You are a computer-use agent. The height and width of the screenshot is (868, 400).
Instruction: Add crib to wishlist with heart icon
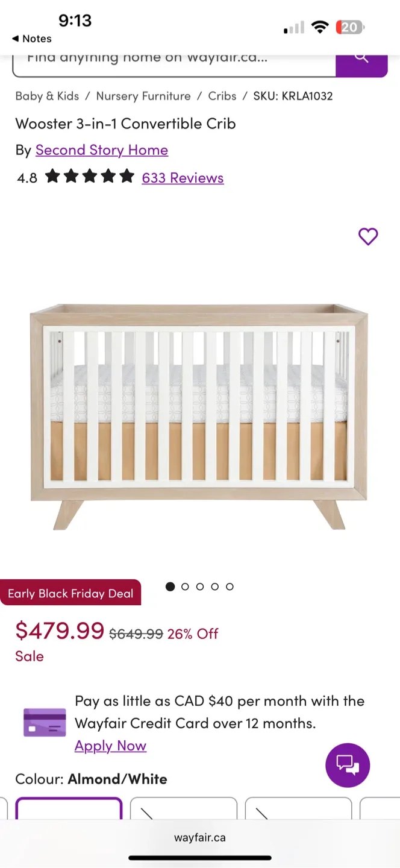(x=368, y=237)
